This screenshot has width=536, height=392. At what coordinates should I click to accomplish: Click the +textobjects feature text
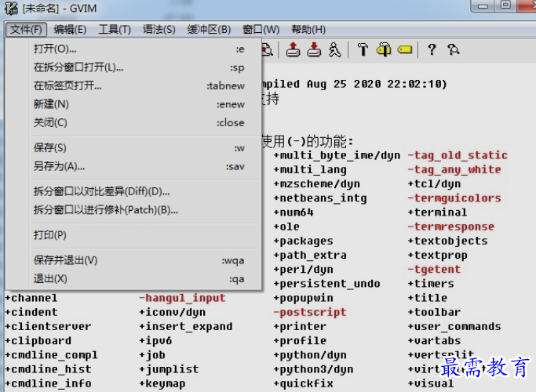click(447, 241)
